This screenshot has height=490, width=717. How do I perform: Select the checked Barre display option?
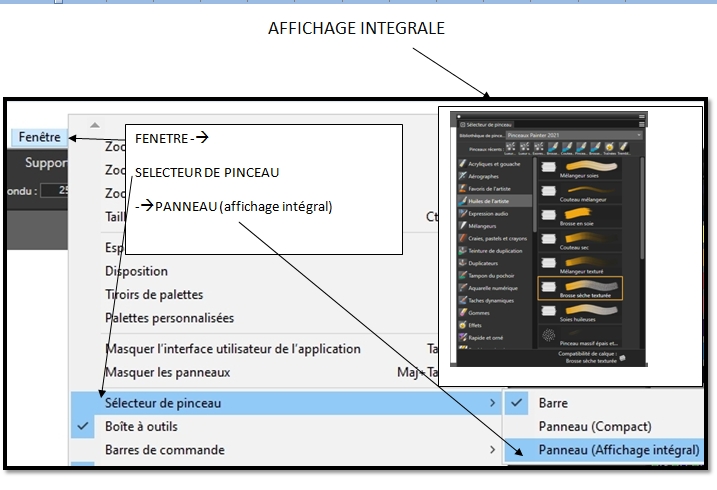pos(605,403)
